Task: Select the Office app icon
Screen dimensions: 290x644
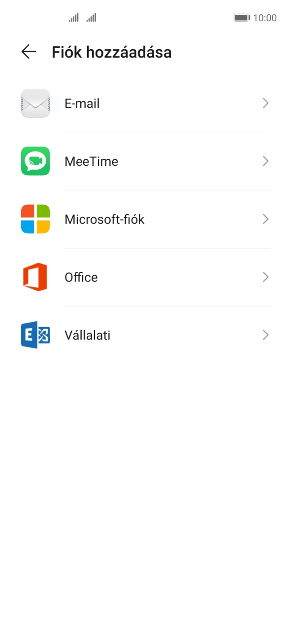Action: point(35,277)
